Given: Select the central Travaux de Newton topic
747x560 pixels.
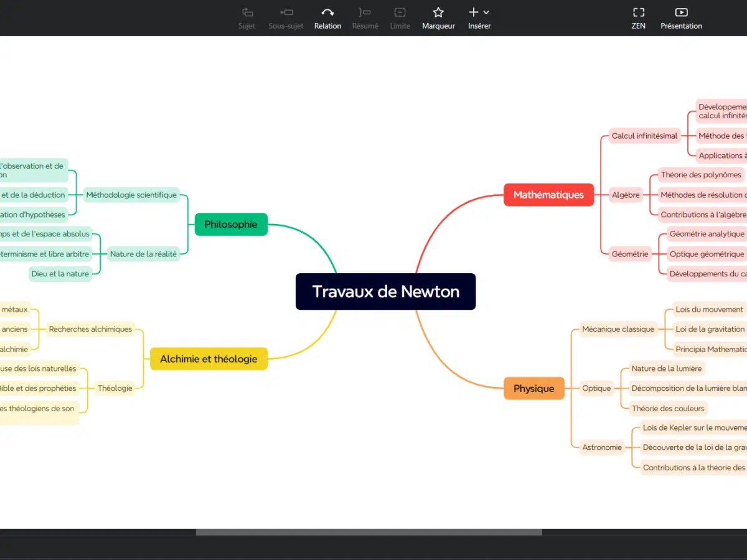Looking at the screenshot, I should pos(385,291).
